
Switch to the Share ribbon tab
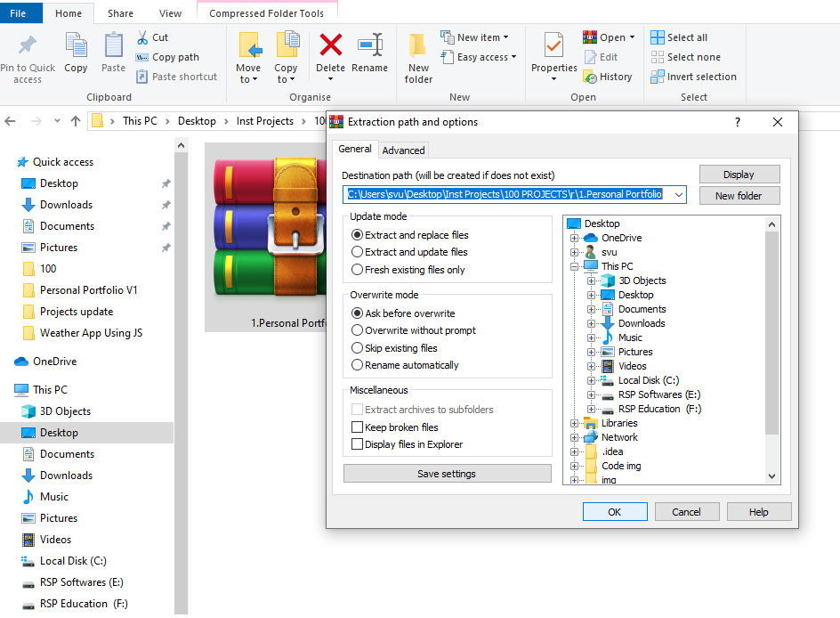coord(120,13)
